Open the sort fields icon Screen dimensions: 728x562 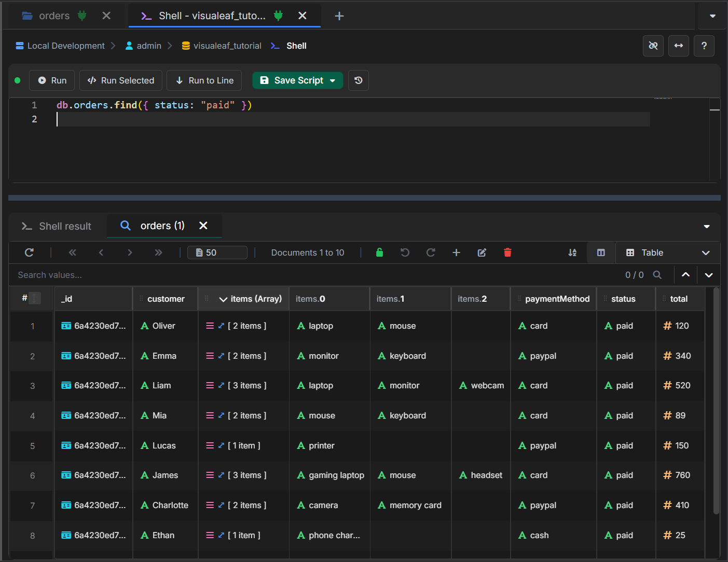572,252
